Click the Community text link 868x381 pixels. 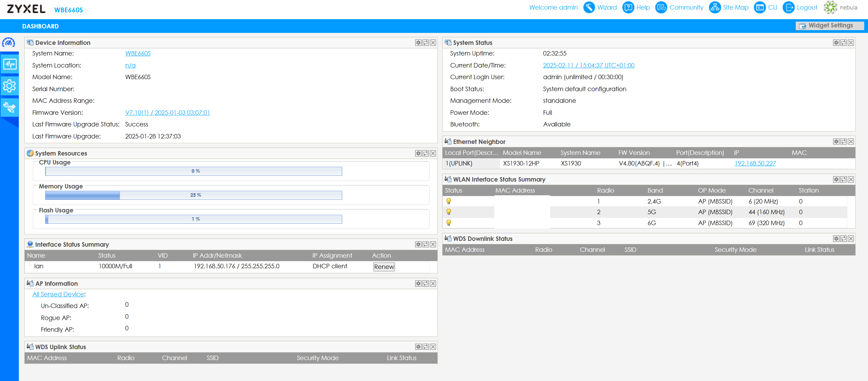pyautogui.click(x=686, y=8)
